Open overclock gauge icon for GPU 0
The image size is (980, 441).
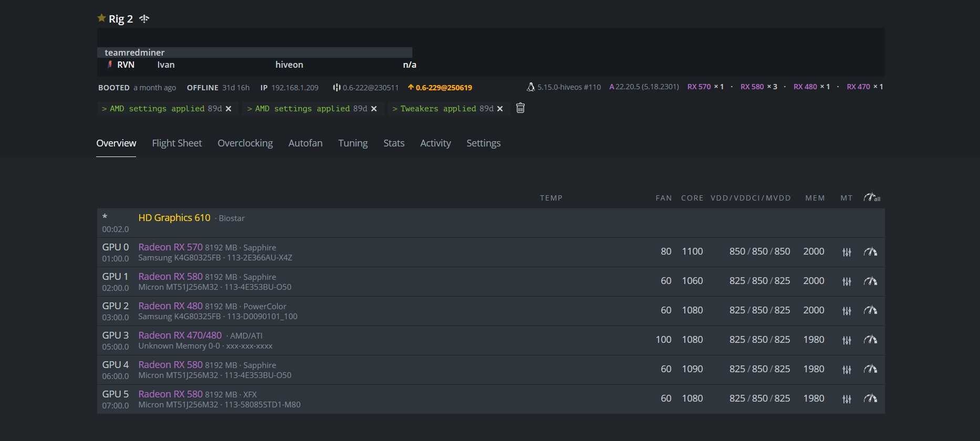(x=870, y=252)
